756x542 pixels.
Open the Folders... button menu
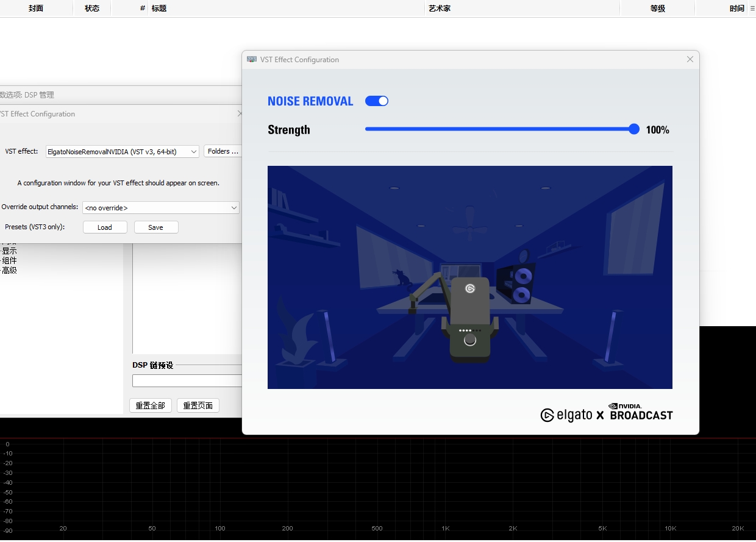(223, 152)
